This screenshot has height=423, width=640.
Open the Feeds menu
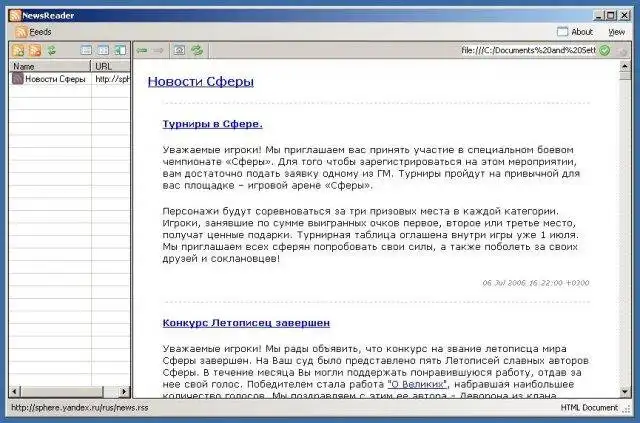click(33, 32)
